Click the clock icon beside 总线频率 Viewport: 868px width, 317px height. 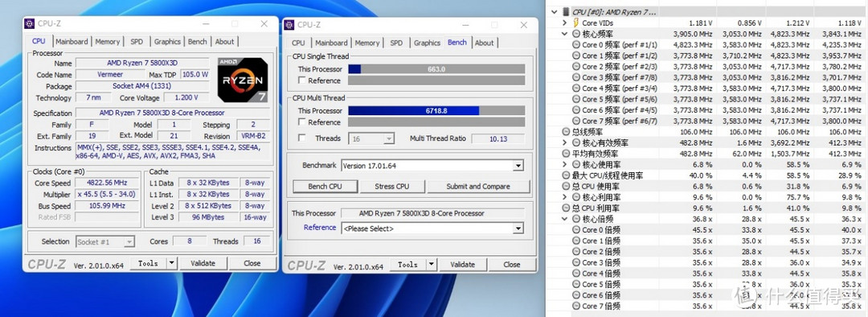tap(566, 132)
